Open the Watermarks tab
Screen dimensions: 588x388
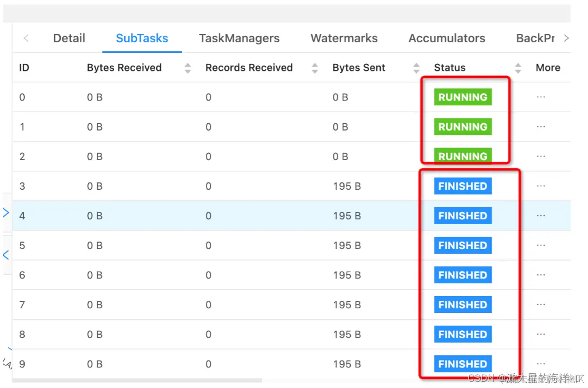point(344,38)
